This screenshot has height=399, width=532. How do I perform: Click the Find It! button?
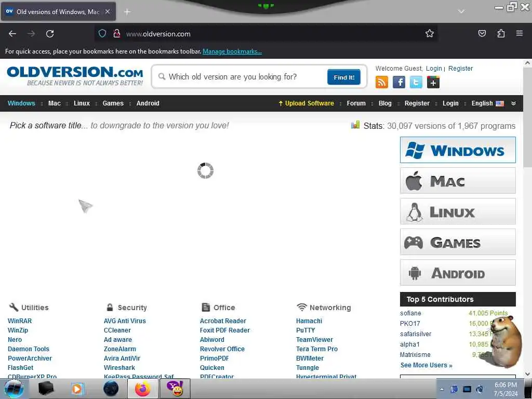[x=344, y=77]
